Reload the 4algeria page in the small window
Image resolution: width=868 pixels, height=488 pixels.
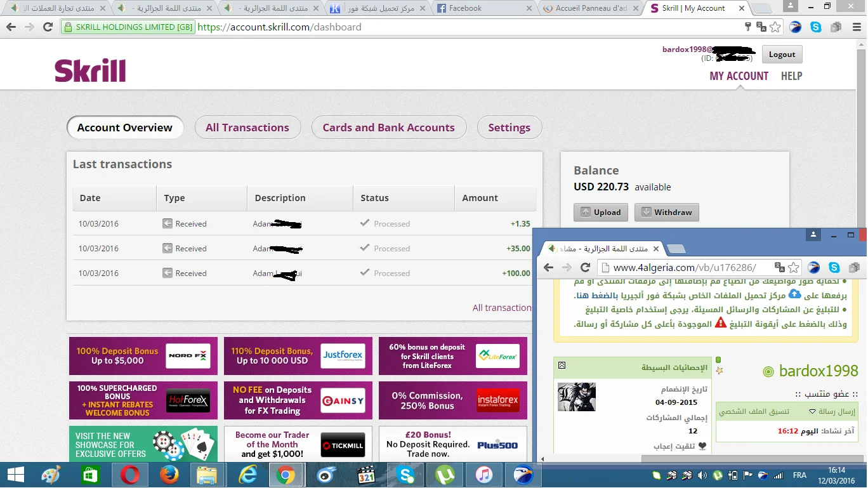coord(585,268)
